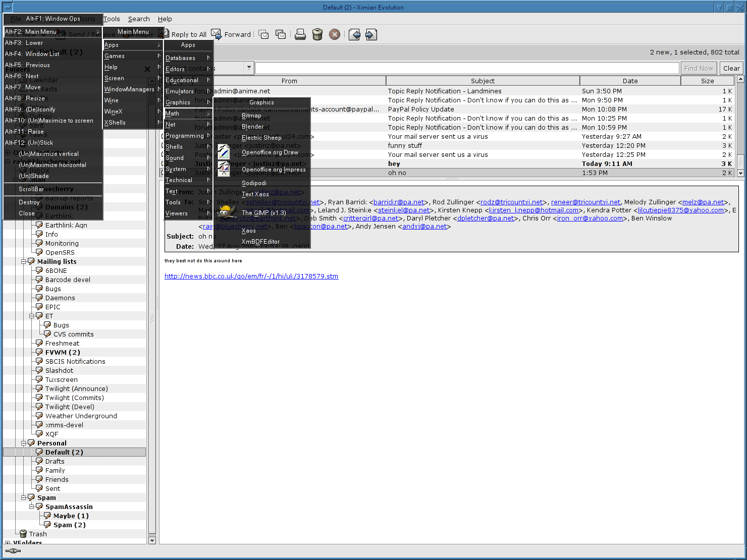Open the search criteria dropdown arrow

248,68
